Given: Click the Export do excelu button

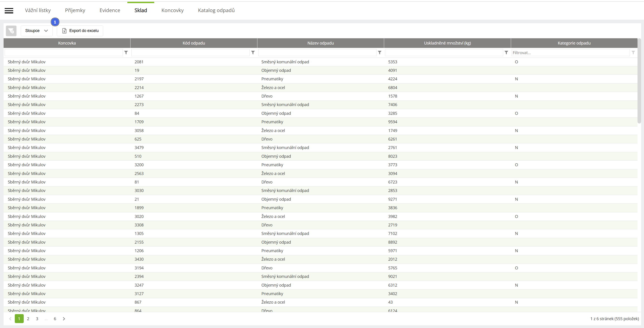Looking at the screenshot, I should pyautogui.click(x=80, y=31).
